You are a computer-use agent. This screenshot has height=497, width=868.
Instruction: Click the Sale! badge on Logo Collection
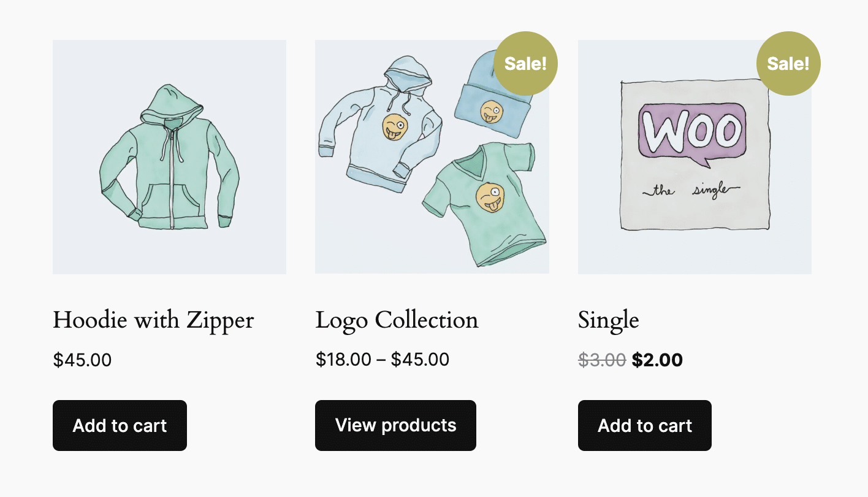coord(526,63)
